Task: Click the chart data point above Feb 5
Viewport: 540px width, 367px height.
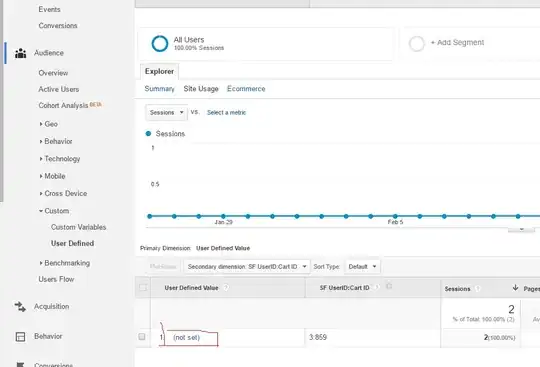Action: (395, 216)
